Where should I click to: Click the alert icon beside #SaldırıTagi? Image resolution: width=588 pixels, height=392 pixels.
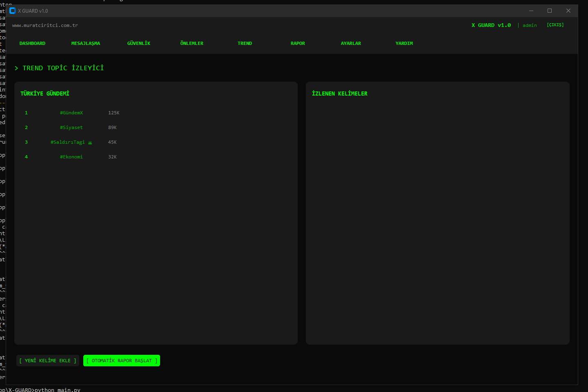tap(90, 143)
